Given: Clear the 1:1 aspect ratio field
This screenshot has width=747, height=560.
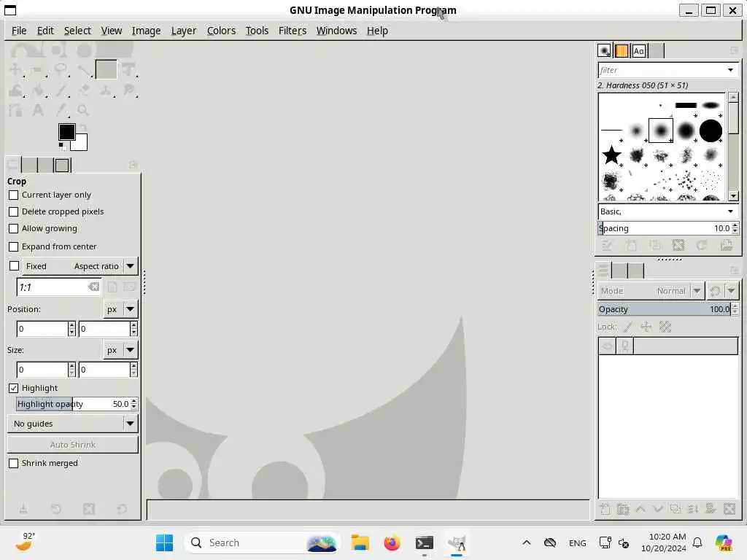Looking at the screenshot, I should tap(94, 287).
